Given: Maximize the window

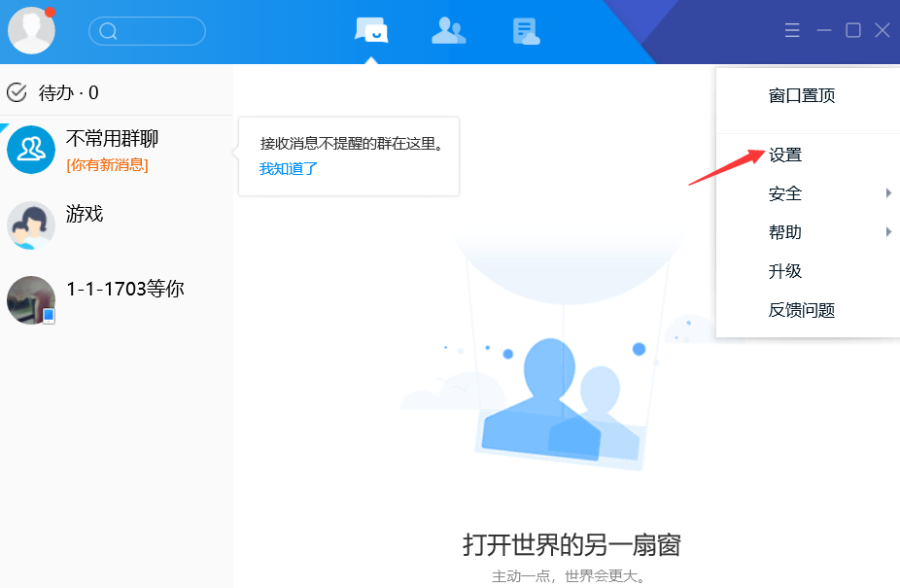Looking at the screenshot, I should coord(853,30).
